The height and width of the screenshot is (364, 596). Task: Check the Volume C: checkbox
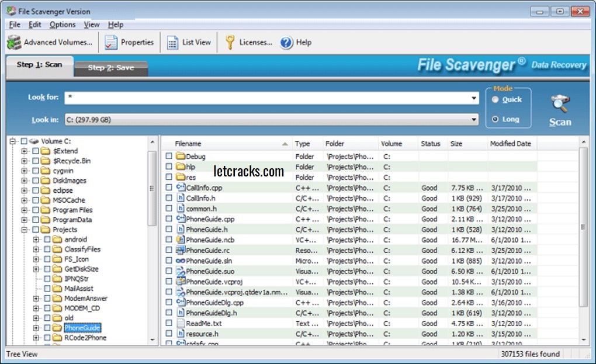24,141
